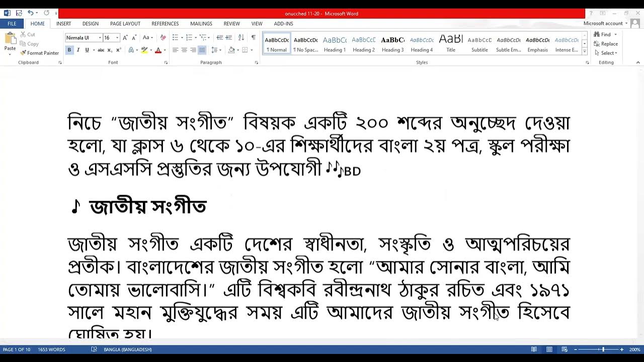Toggle Center alignment
The image size is (644, 362).
(184, 50)
